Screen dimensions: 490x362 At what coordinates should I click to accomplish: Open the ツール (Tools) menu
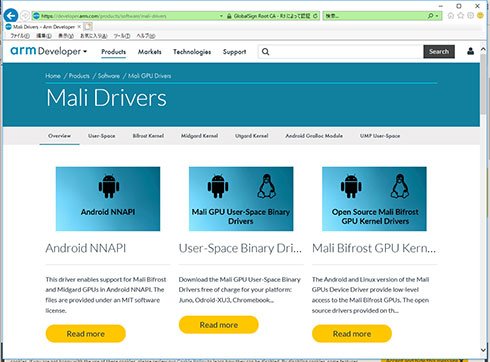[x=122, y=36]
